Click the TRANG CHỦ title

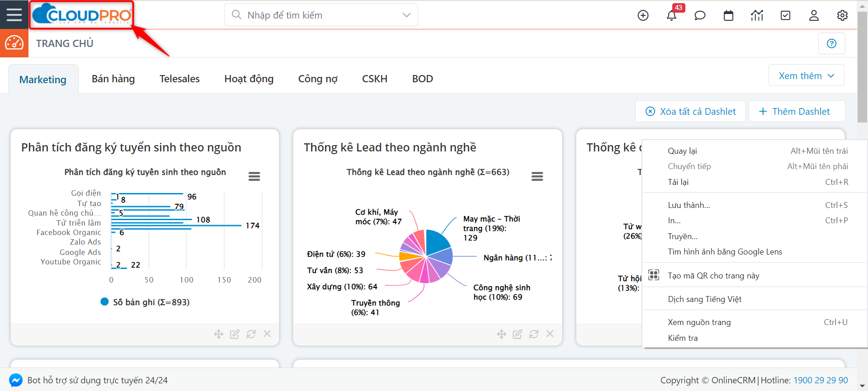pos(65,43)
